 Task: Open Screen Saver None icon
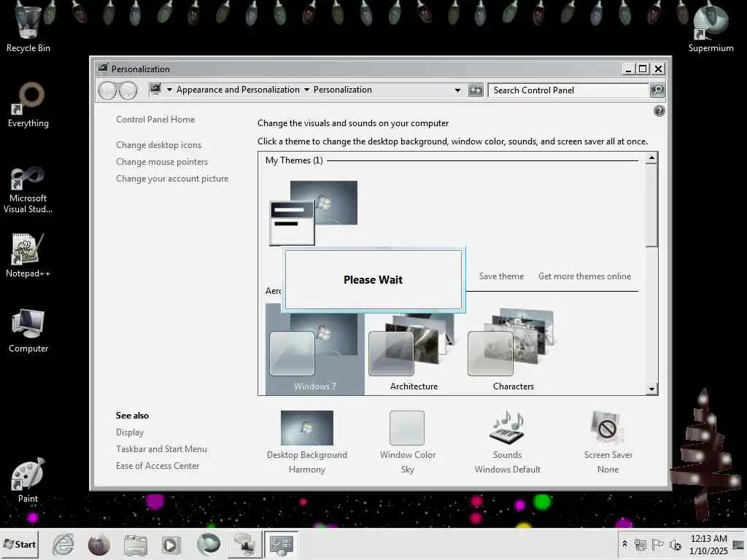(x=608, y=427)
